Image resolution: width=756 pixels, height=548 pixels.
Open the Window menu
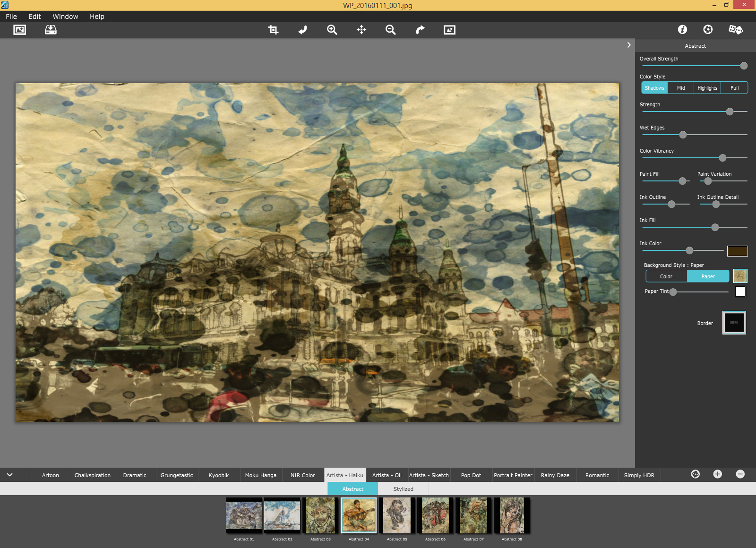point(65,17)
